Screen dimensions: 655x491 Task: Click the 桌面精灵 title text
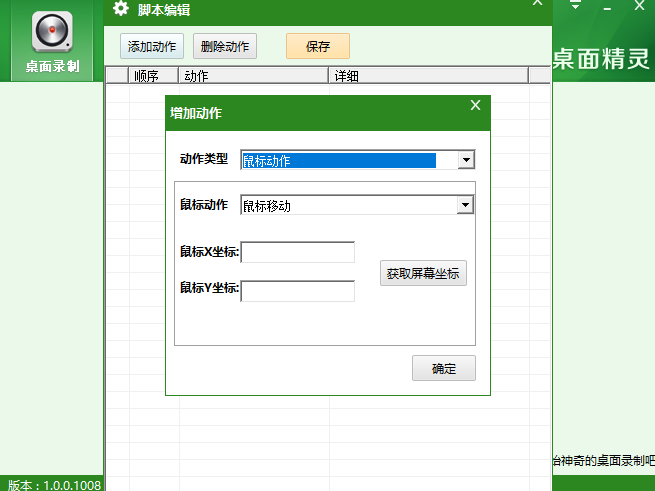(601, 59)
